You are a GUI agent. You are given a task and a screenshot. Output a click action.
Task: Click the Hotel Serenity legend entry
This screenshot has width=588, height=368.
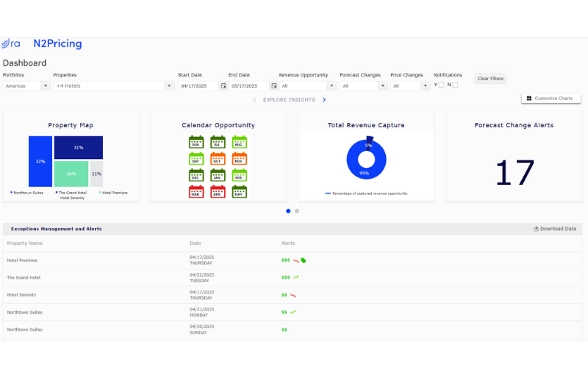(71, 198)
